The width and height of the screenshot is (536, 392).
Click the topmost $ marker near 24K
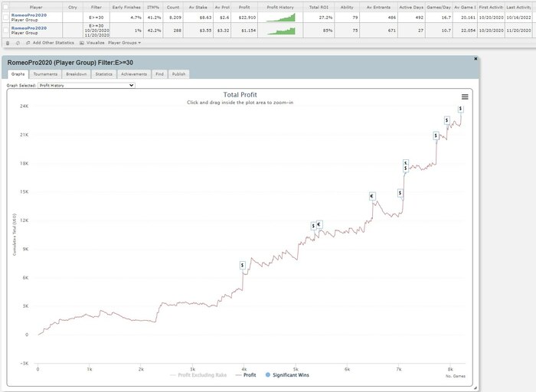[x=460, y=109]
